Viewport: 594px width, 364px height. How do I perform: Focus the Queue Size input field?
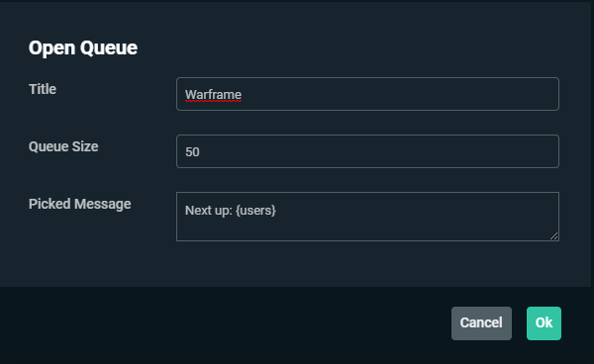pos(367,151)
